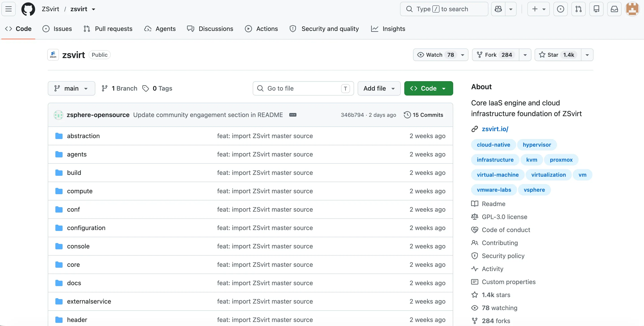Open the issues icon in top header

(x=561, y=9)
